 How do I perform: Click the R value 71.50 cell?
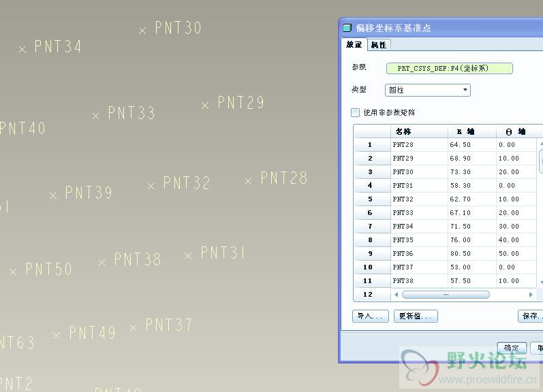(472, 226)
